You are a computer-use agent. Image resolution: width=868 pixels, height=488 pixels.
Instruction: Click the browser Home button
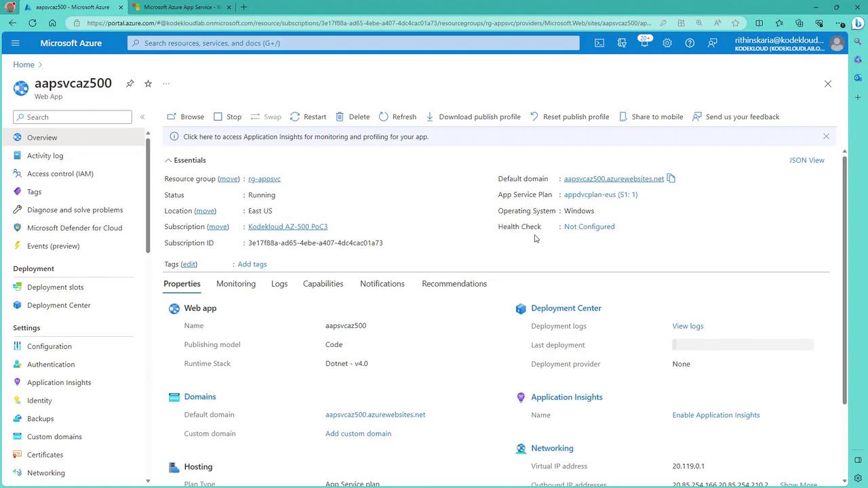[x=52, y=23]
